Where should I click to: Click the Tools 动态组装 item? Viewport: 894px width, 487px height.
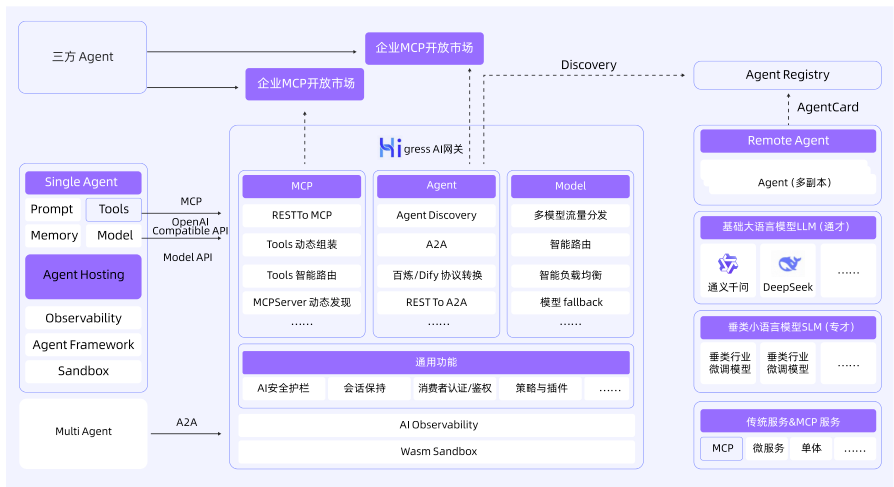[x=302, y=245]
